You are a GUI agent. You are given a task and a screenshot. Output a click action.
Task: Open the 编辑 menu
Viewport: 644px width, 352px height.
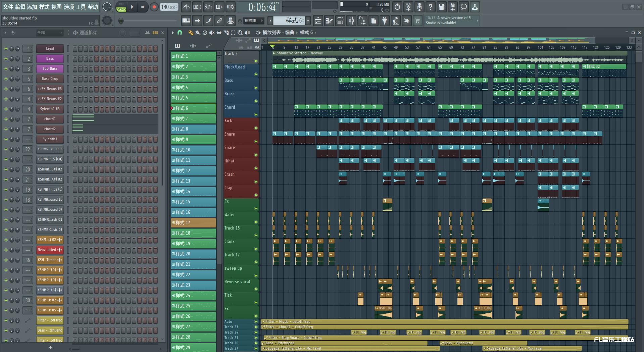[20, 7]
